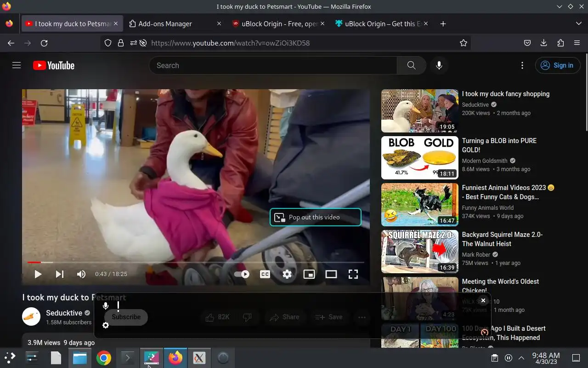Show hidden system tray icons
This screenshot has height=368, width=588.
[521, 357]
